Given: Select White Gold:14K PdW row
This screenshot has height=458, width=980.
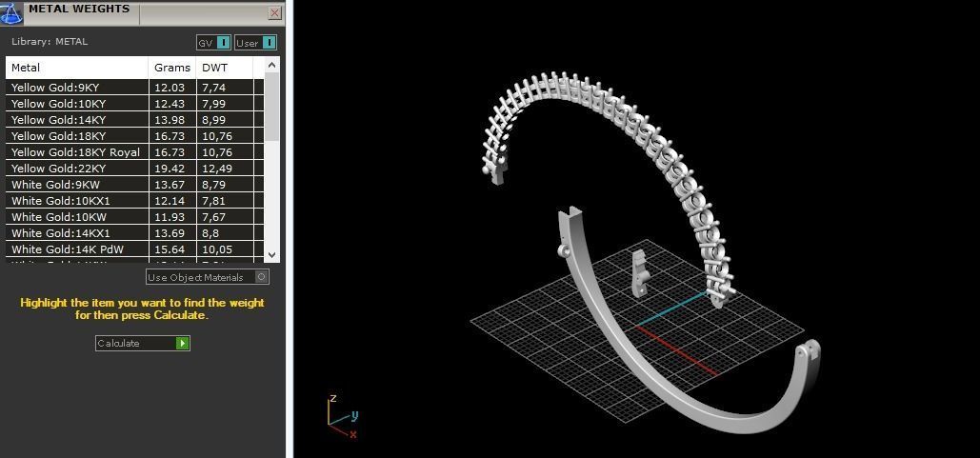Looking at the screenshot, I should (x=135, y=249).
